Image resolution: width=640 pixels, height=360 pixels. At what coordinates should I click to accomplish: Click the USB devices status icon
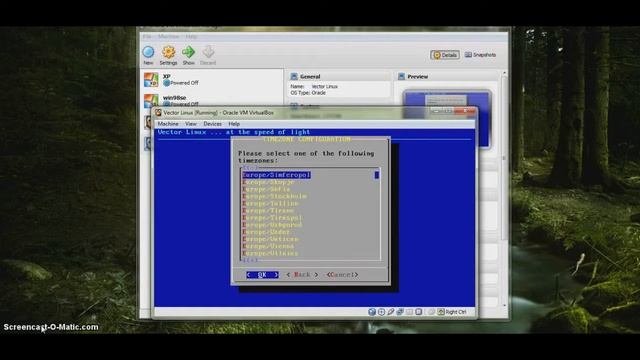(x=391, y=312)
